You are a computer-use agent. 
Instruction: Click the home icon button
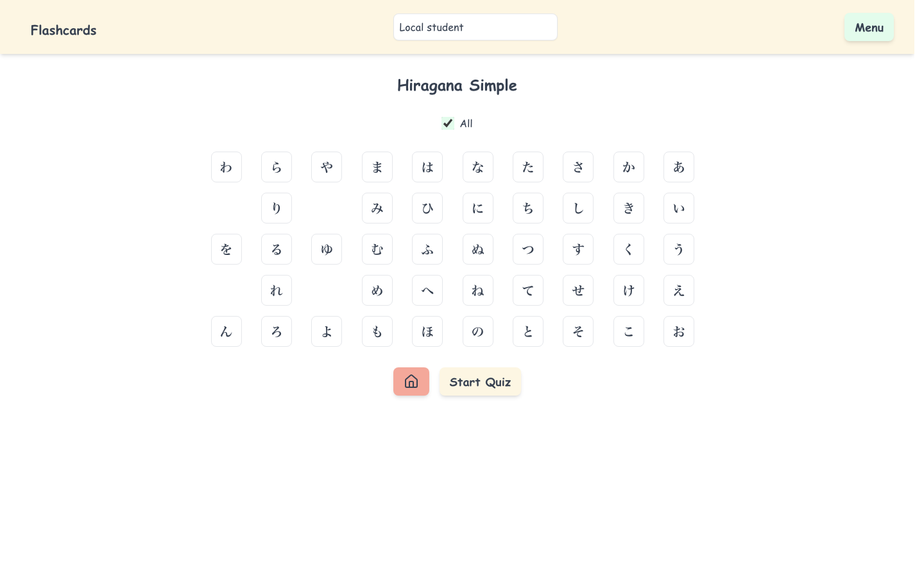pos(411,381)
